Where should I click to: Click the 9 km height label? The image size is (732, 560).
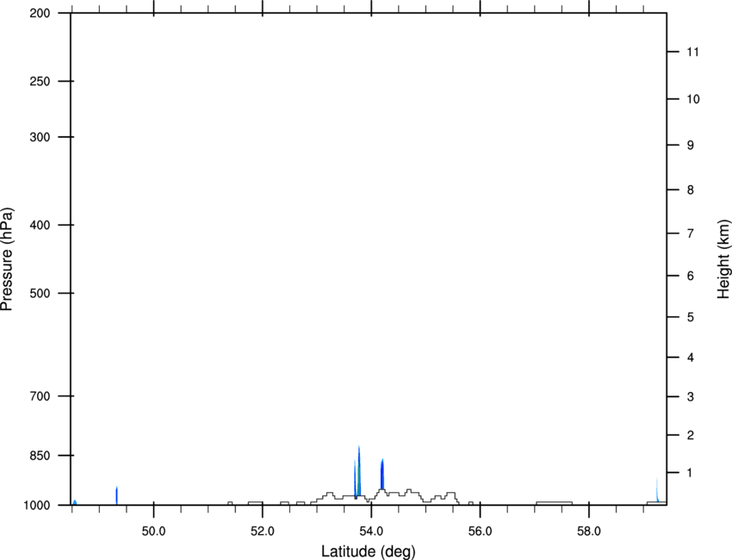[691, 146]
